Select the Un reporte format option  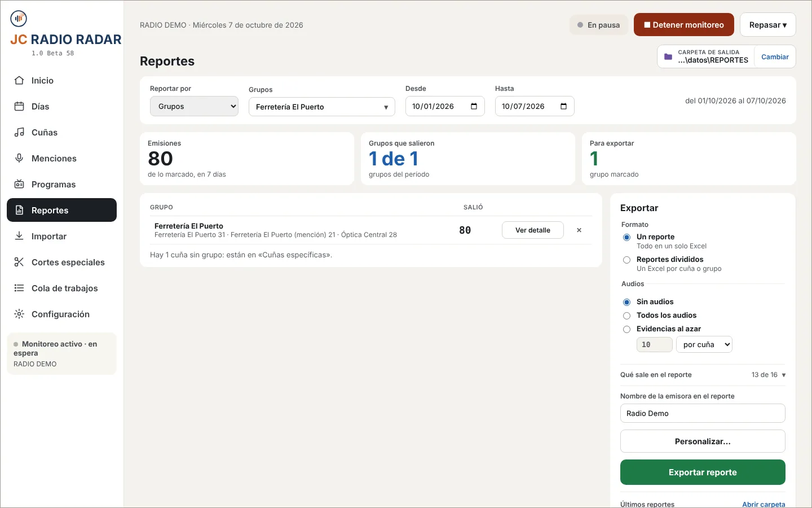(626, 238)
